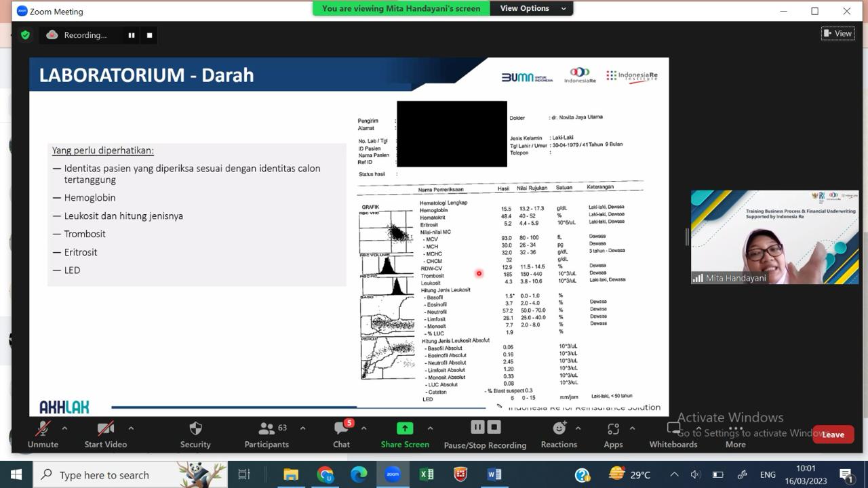Open Task View on taskbar
The height and width of the screenshot is (488, 868).
point(244,474)
